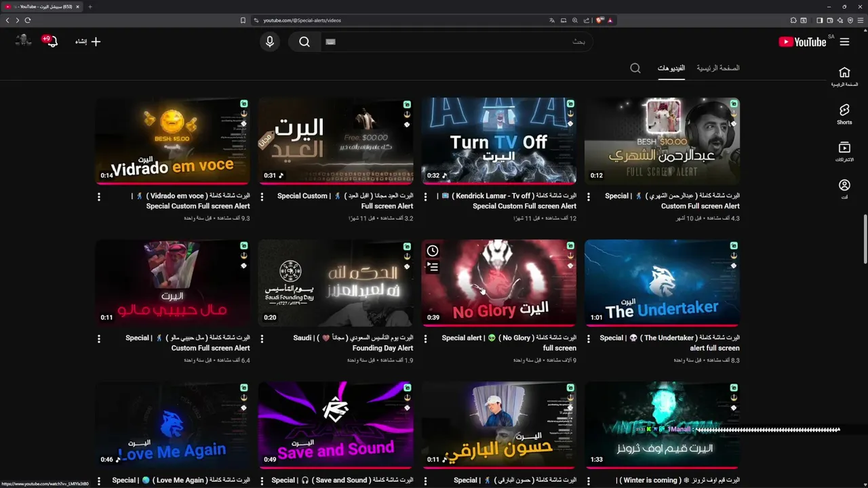Open the browser extensions puzzle icon
The image size is (868, 488).
coord(792,20)
